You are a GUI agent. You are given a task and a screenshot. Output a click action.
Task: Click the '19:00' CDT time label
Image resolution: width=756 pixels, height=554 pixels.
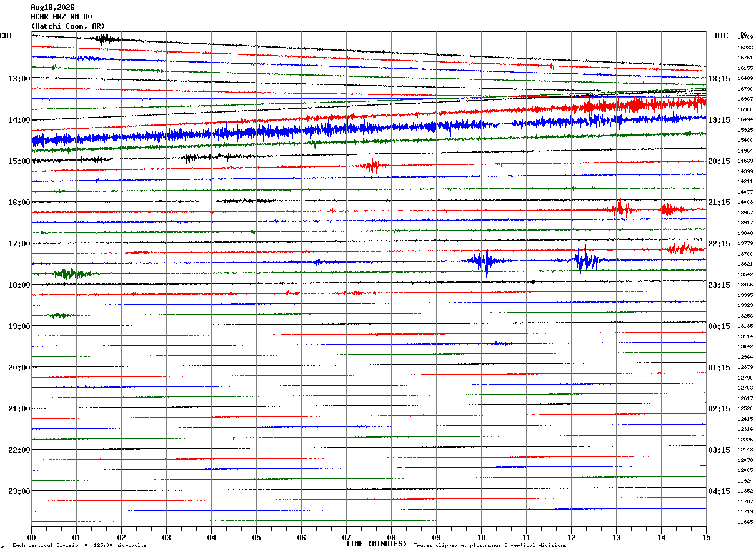(x=19, y=326)
